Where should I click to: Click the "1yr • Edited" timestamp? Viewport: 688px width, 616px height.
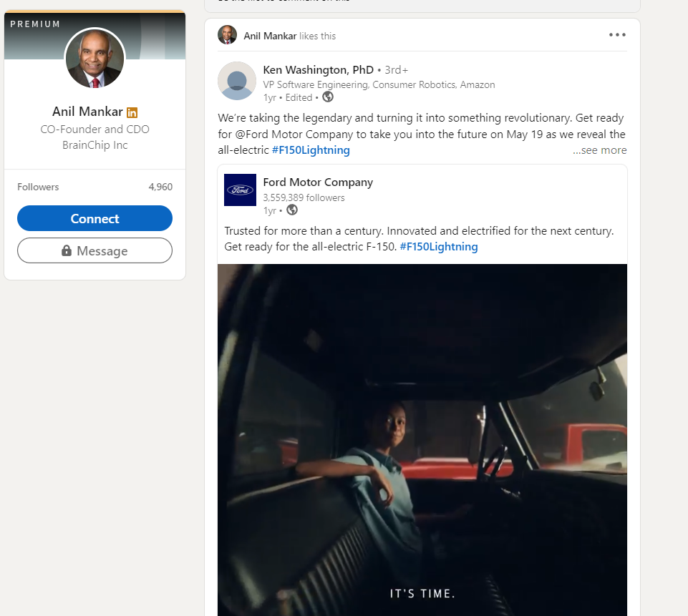(x=288, y=98)
